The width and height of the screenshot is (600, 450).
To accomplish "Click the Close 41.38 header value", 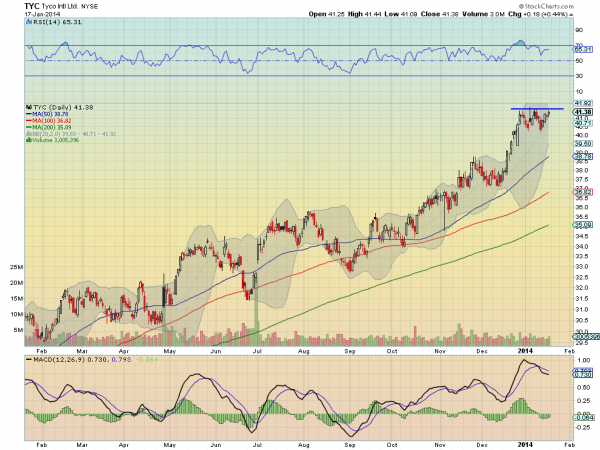I will pos(440,14).
